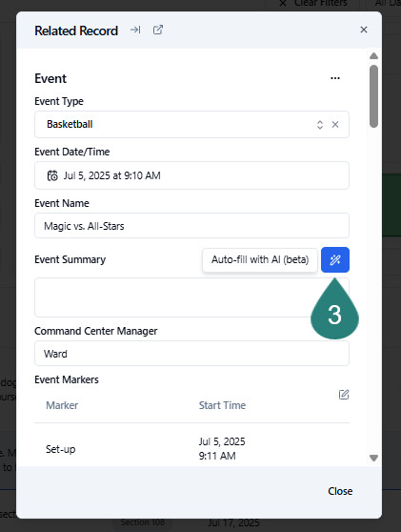The image size is (401, 532).
Task: Click the Set-up start time cell
Action: coord(222,448)
